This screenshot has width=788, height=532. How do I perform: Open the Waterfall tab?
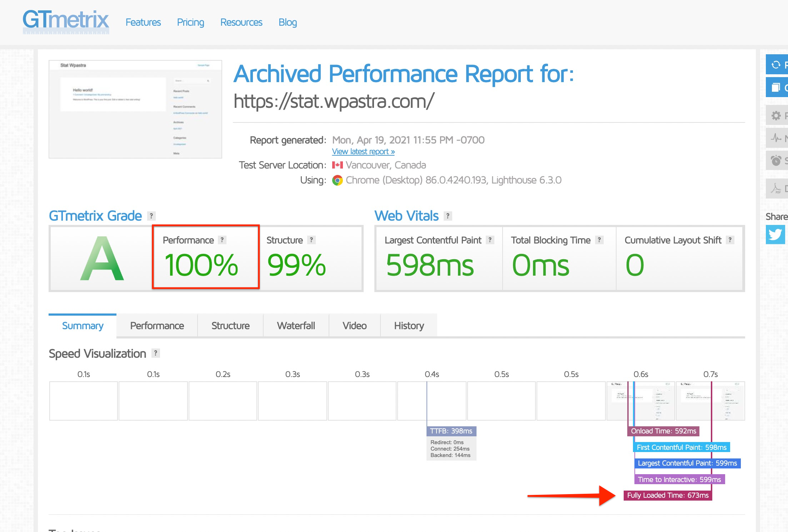[296, 326]
